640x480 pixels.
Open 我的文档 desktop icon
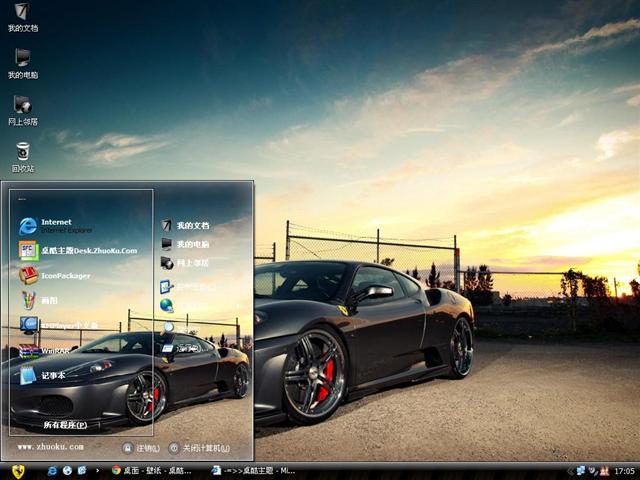22,15
